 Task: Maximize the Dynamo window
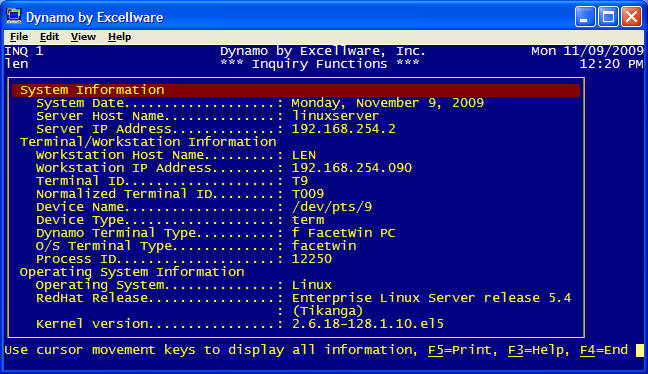pyautogui.click(x=608, y=17)
